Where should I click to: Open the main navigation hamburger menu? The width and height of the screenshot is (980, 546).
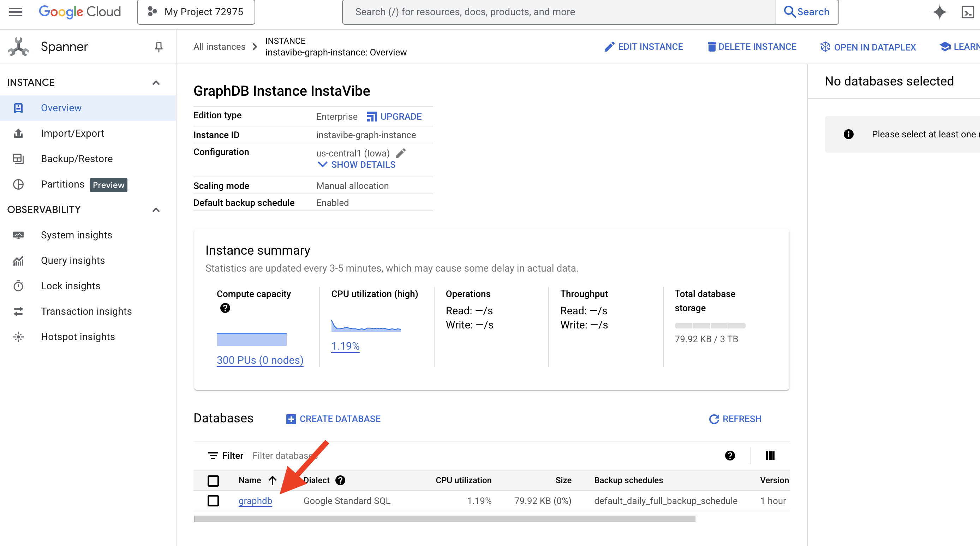point(15,11)
